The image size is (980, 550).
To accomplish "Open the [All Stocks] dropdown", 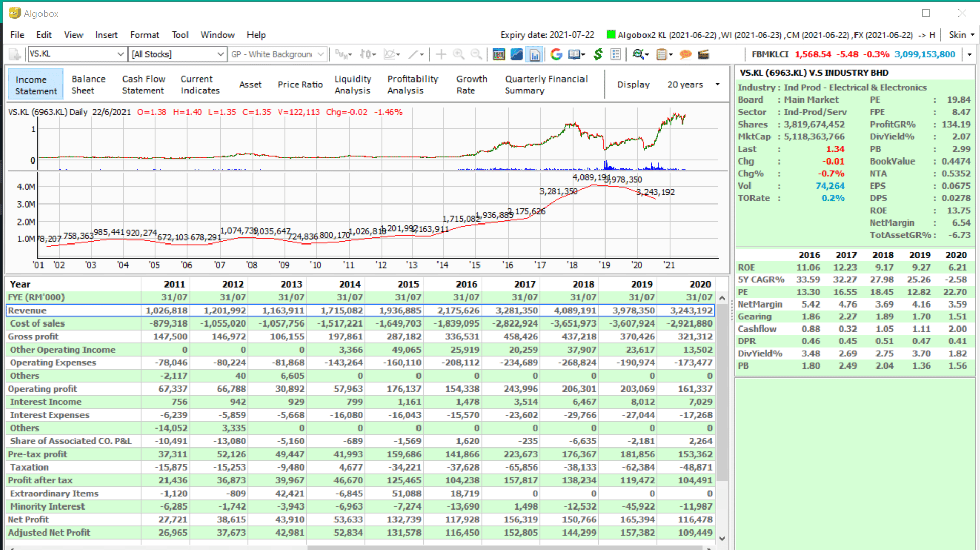I will (x=220, y=54).
